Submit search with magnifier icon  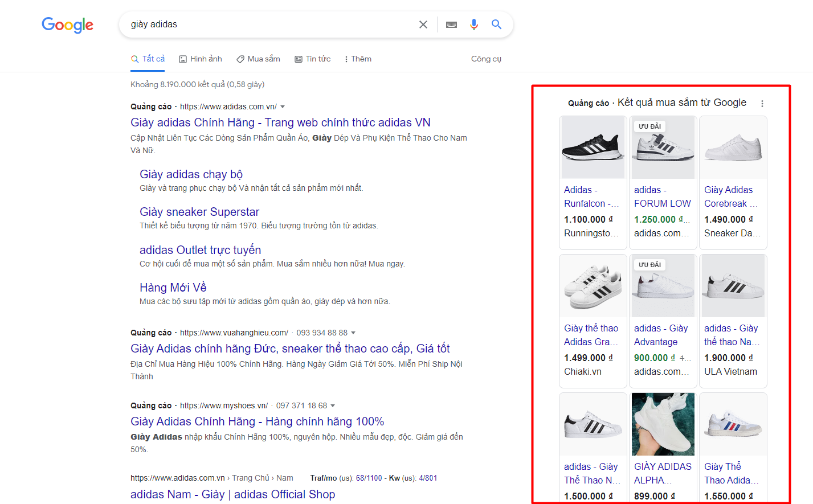pyautogui.click(x=496, y=24)
